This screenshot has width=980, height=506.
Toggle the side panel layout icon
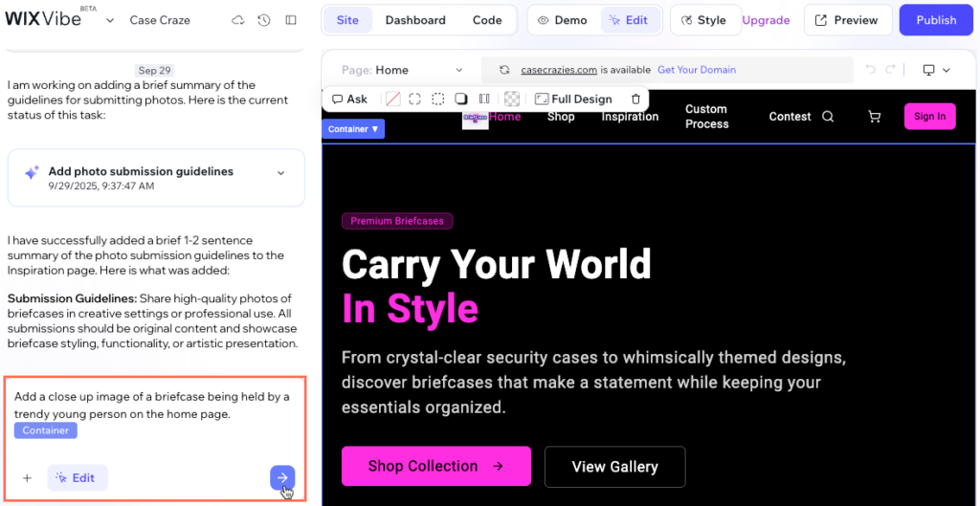point(291,20)
